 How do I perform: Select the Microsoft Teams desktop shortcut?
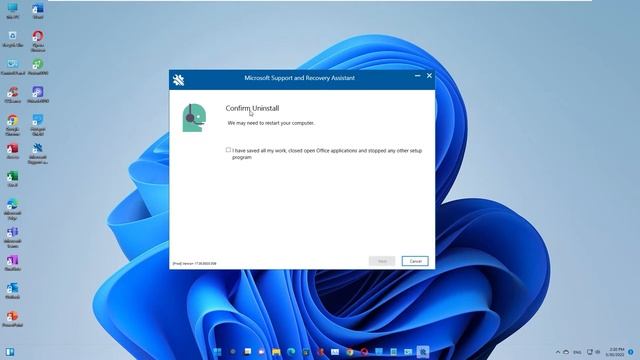point(13,238)
